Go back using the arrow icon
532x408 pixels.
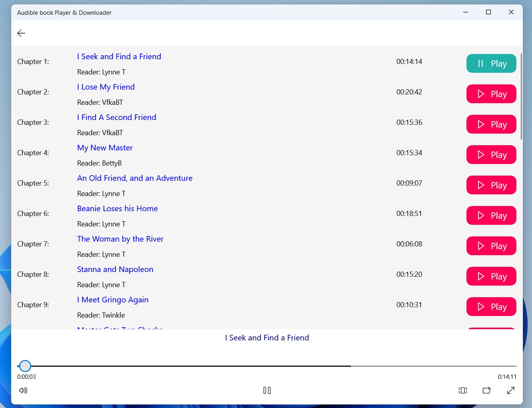pos(21,33)
